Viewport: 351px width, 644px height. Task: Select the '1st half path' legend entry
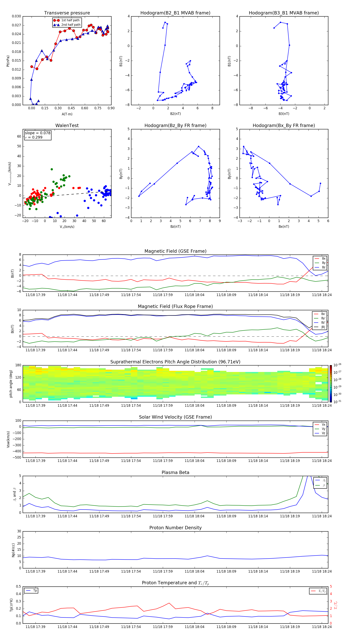[66, 20]
